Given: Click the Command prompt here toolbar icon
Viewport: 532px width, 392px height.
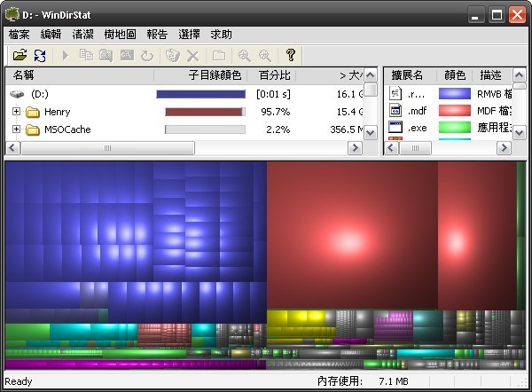Looking at the screenshot, I should (127, 55).
